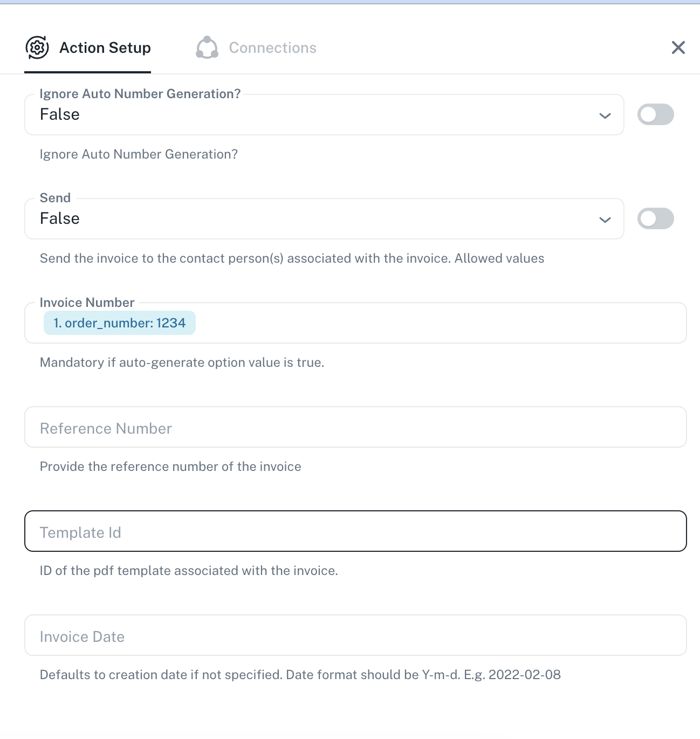The image size is (700, 739).
Task: Select the Invoice Date field
Action: pos(355,635)
